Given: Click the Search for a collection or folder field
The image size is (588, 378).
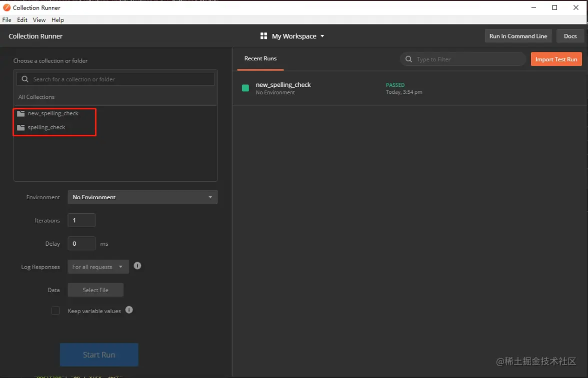Looking at the screenshot, I should pos(115,79).
